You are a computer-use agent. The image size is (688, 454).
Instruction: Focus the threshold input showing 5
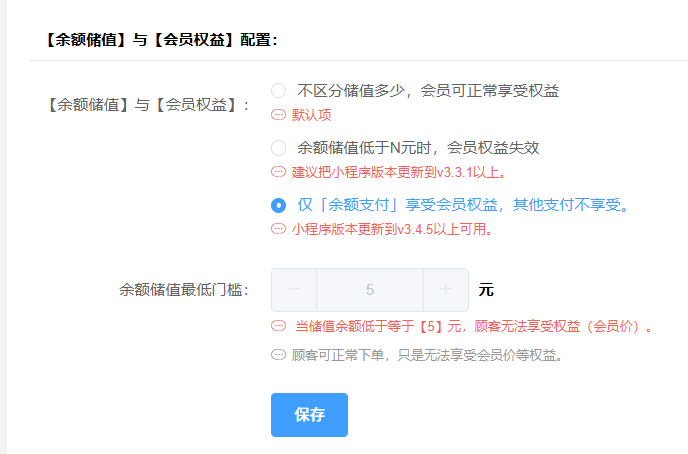[370, 290]
